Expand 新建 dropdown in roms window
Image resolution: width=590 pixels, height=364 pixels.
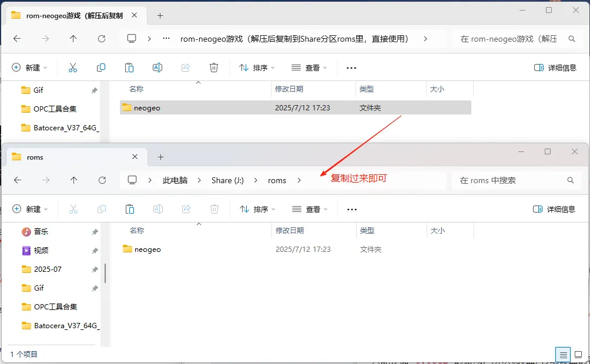pyautogui.click(x=30, y=209)
